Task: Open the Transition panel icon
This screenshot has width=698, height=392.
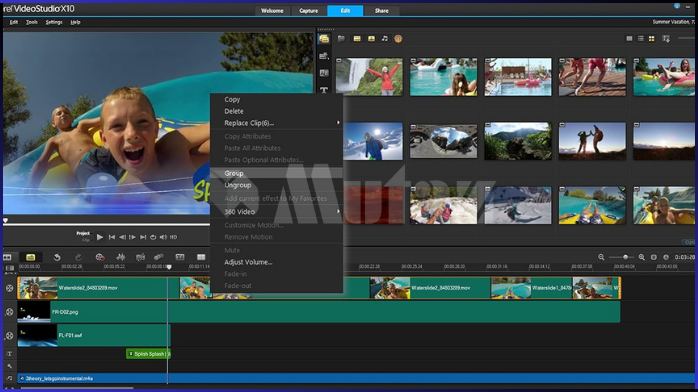Action: pos(324,73)
